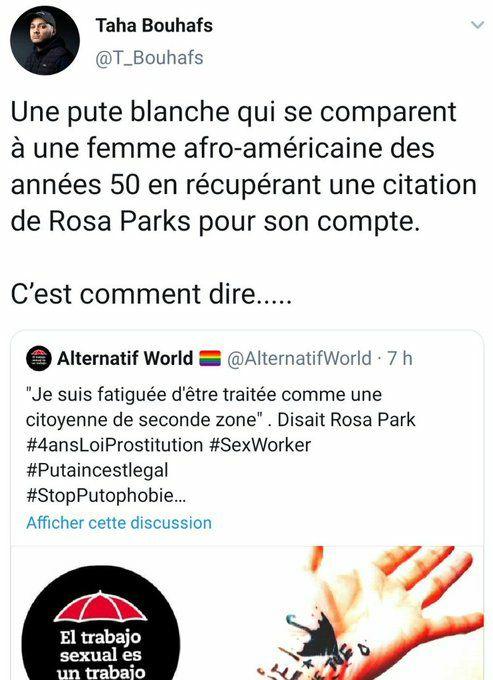Click the Alternatif World account name

point(125,358)
